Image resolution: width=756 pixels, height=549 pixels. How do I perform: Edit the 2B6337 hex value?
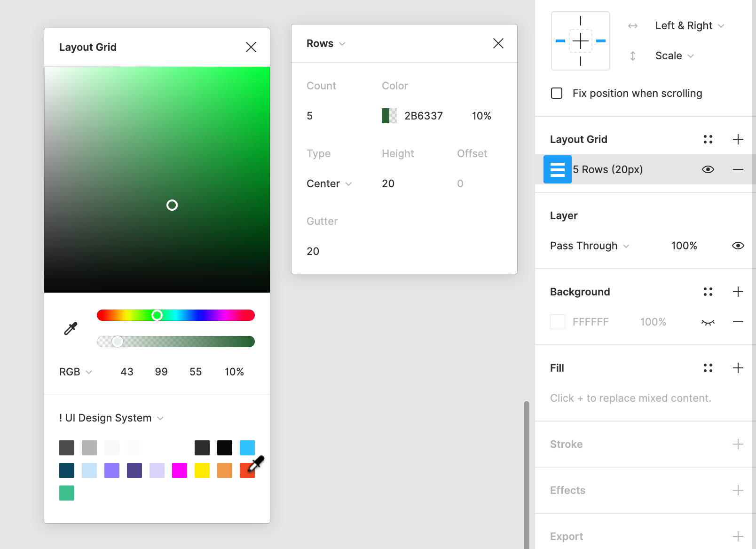coord(424,116)
